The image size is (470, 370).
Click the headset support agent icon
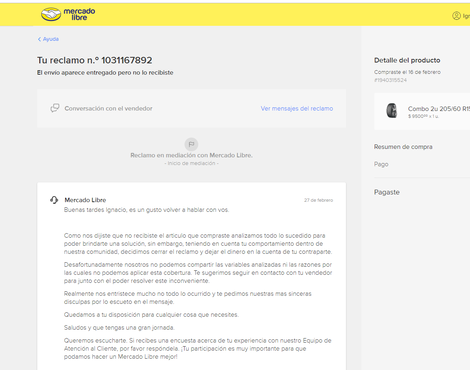(54, 200)
